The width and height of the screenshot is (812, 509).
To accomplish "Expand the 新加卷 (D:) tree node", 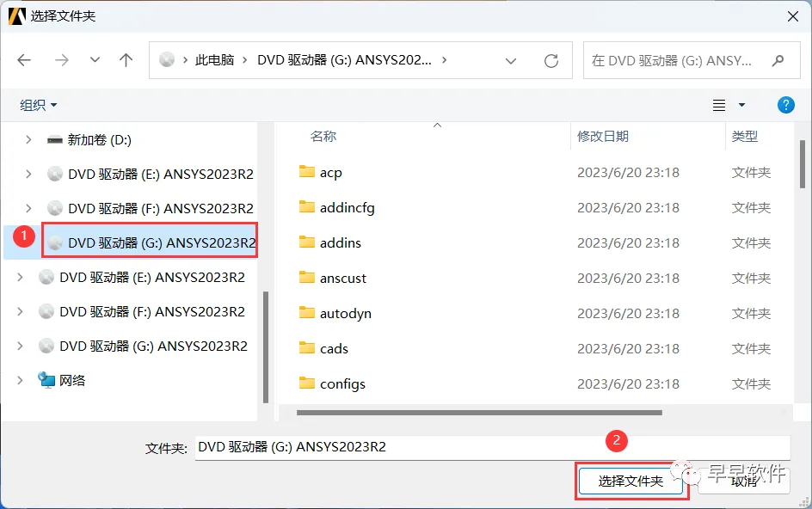I will (x=28, y=140).
